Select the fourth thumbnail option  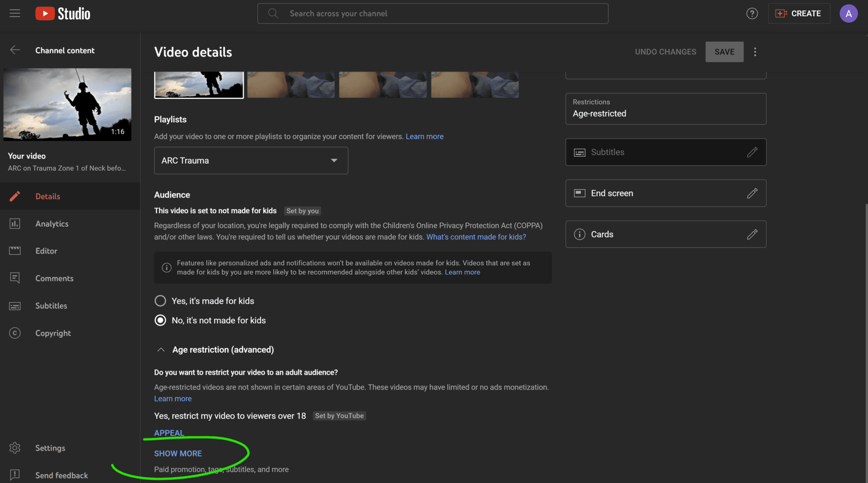(x=475, y=85)
